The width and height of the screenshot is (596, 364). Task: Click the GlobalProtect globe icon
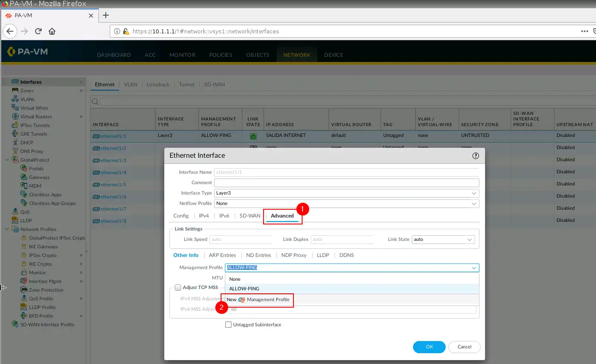(15, 160)
